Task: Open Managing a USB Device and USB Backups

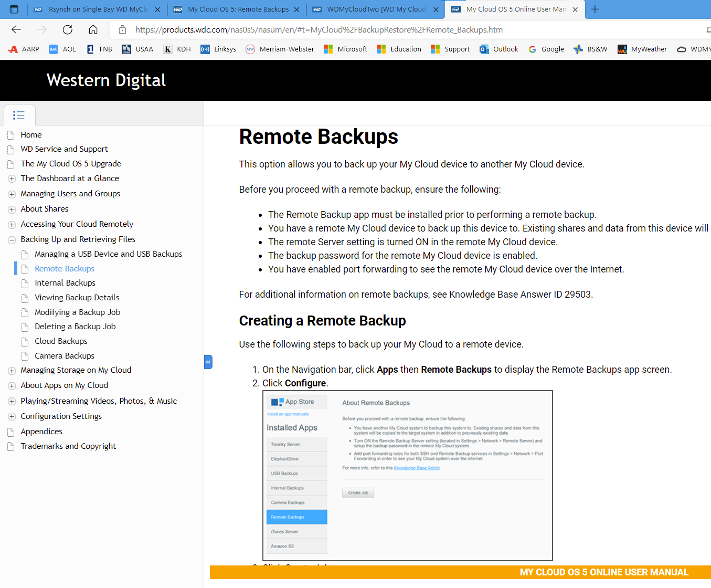Action: pos(108,254)
